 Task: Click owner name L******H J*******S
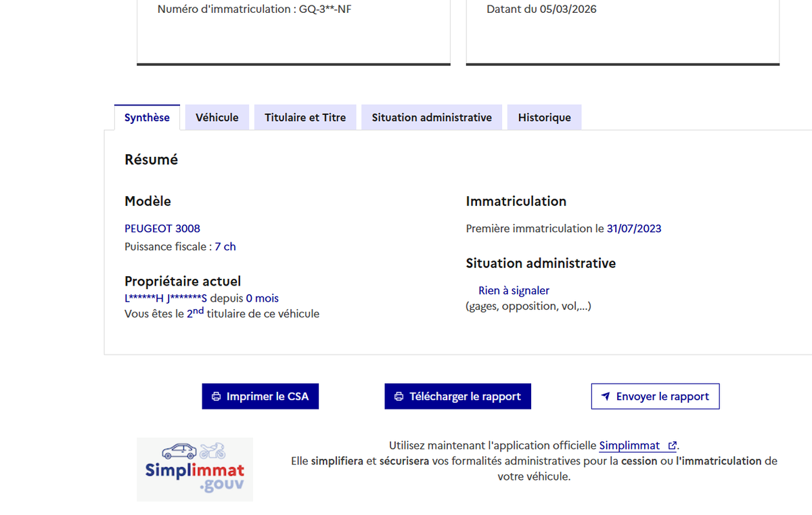click(166, 298)
